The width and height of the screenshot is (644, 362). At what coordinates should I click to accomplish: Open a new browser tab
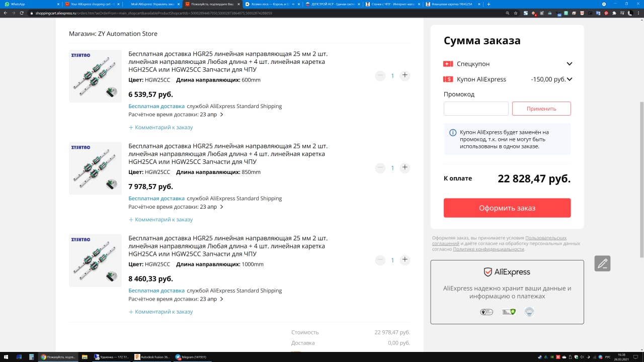(489, 4)
